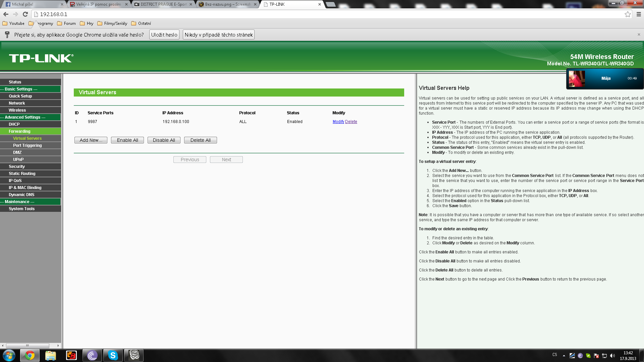Click the Windows Start orb
Image resolution: width=644 pixels, height=362 pixels.
pos(9,355)
